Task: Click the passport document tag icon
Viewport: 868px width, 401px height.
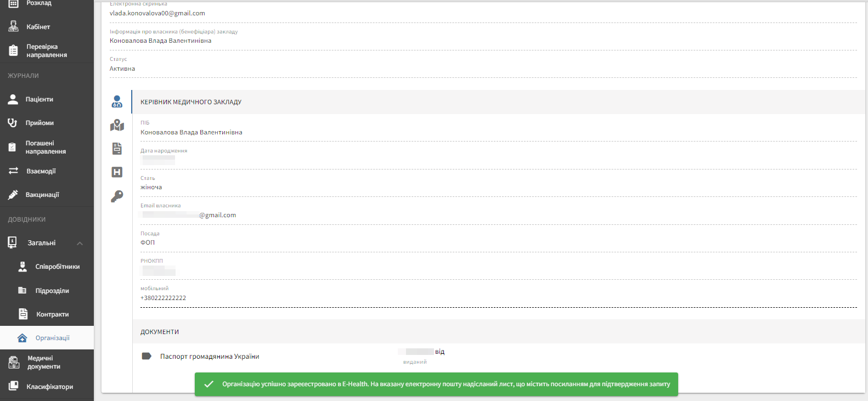Action: click(146, 356)
